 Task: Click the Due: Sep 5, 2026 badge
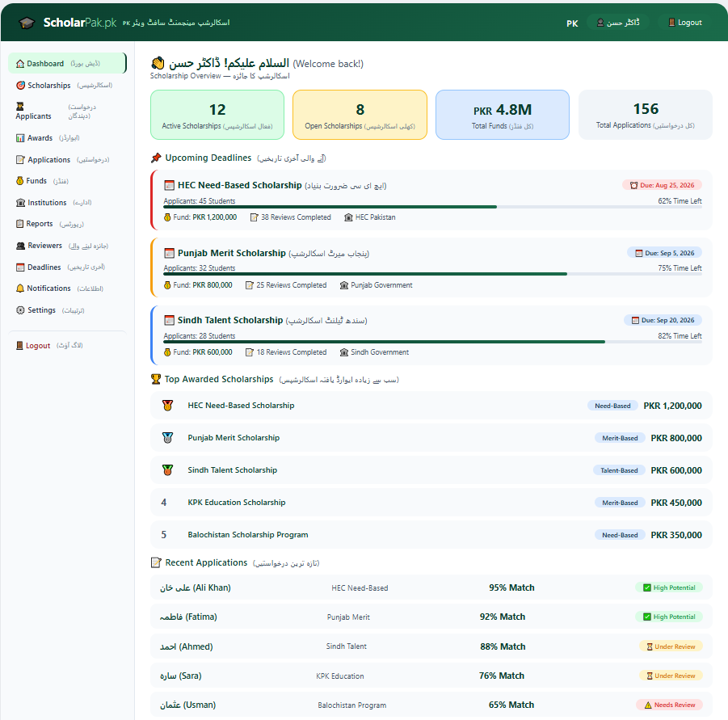click(x=664, y=253)
